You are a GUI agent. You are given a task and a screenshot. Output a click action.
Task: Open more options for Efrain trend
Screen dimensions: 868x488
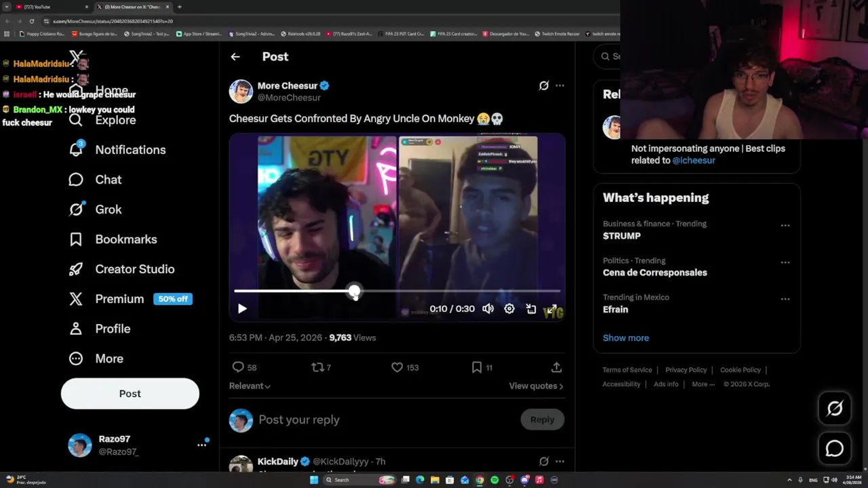pyautogui.click(x=785, y=299)
